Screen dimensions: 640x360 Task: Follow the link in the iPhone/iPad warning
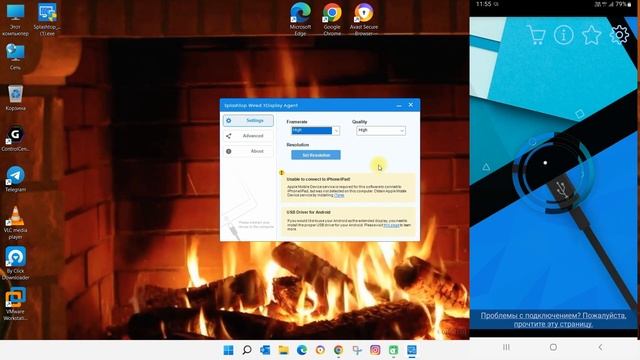[339, 195]
